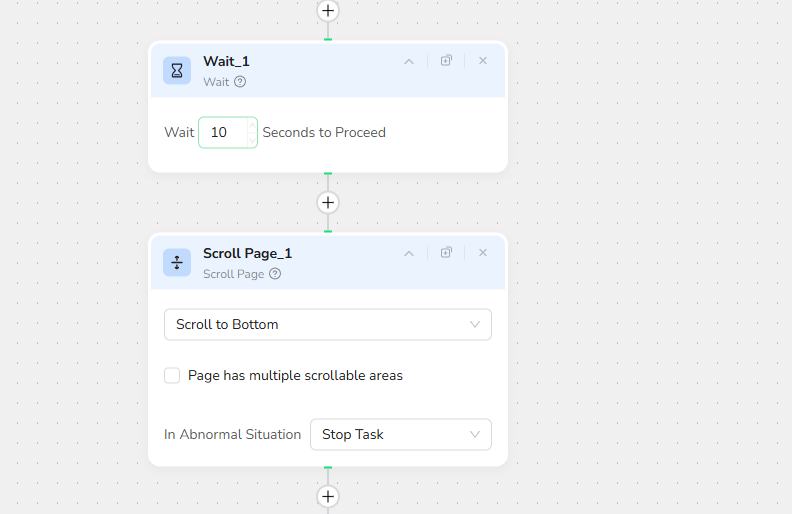Select the Scroll Page_1 title text

point(247,253)
